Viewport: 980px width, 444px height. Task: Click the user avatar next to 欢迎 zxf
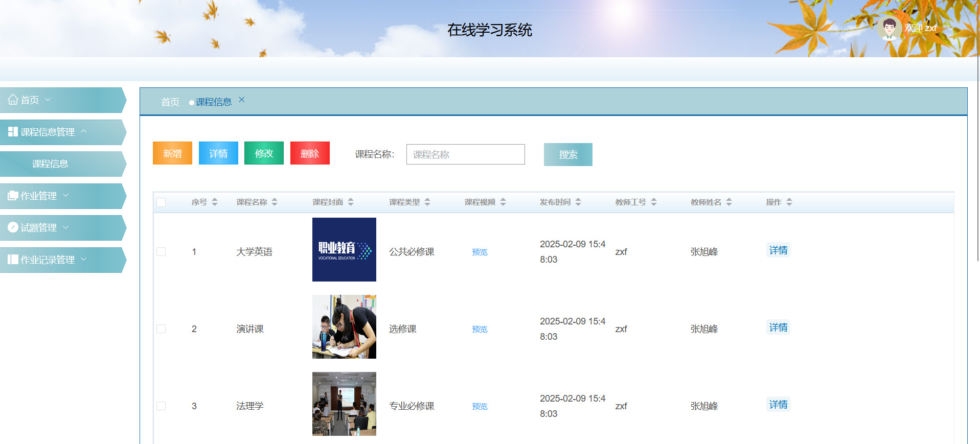[x=890, y=28]
